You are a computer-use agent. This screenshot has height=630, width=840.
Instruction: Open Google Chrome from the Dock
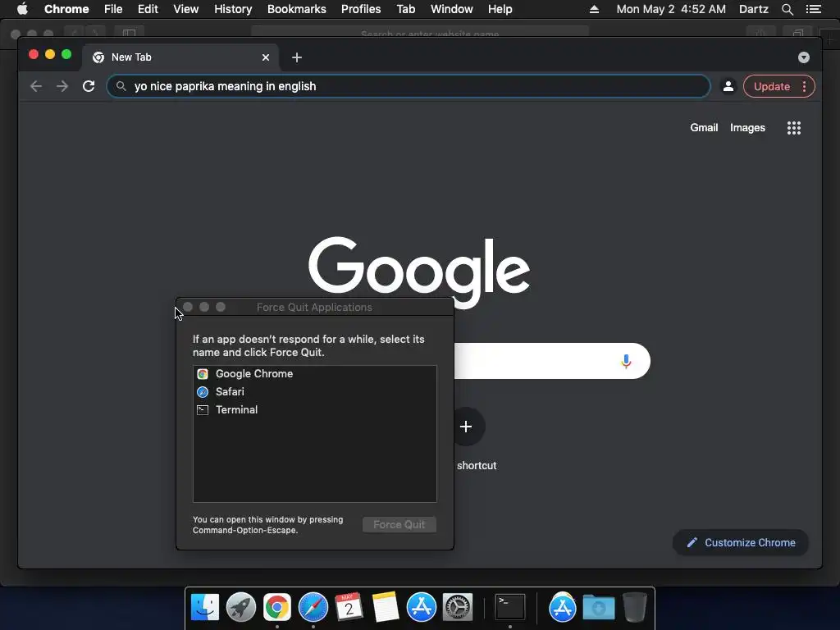point(277,608)
